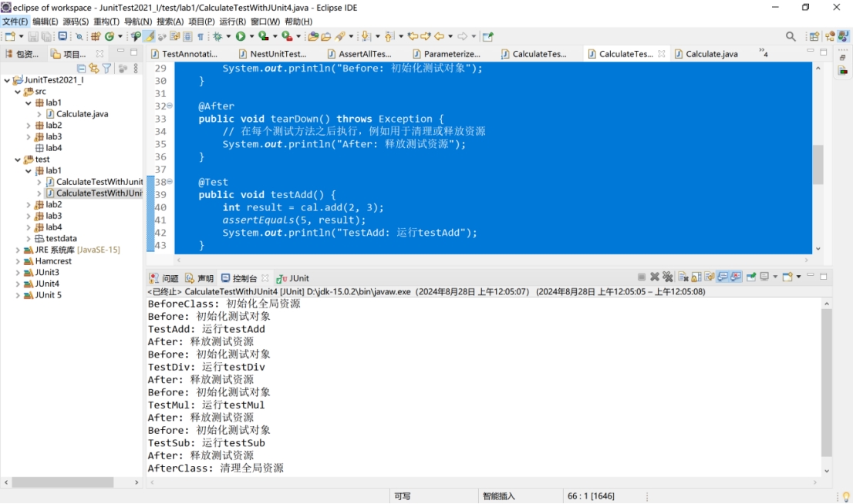This screenshot has height=504, width=853.
Task: Click the editor vertical scrollbar thumb
Action: coord(818,165)
